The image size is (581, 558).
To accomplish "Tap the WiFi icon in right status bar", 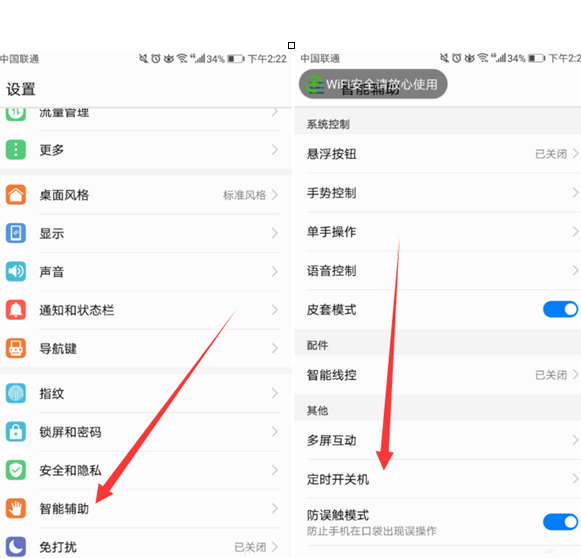I will coord(482,57).
